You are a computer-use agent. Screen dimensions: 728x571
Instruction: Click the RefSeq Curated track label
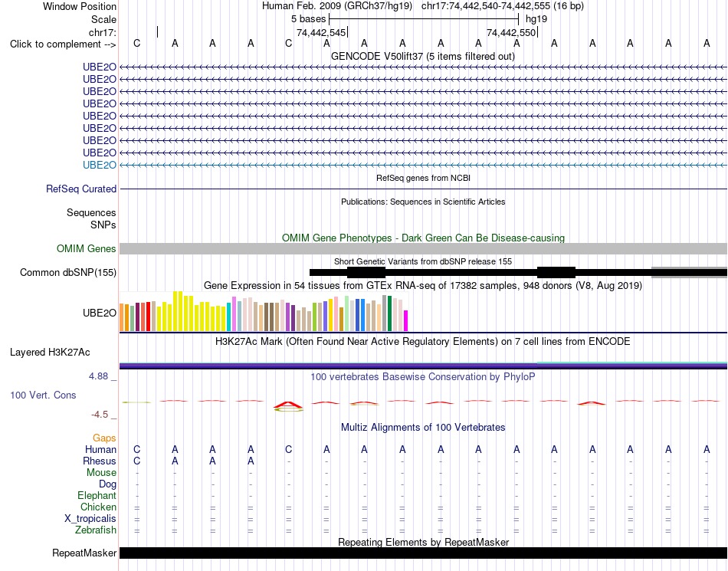(81, 189)
